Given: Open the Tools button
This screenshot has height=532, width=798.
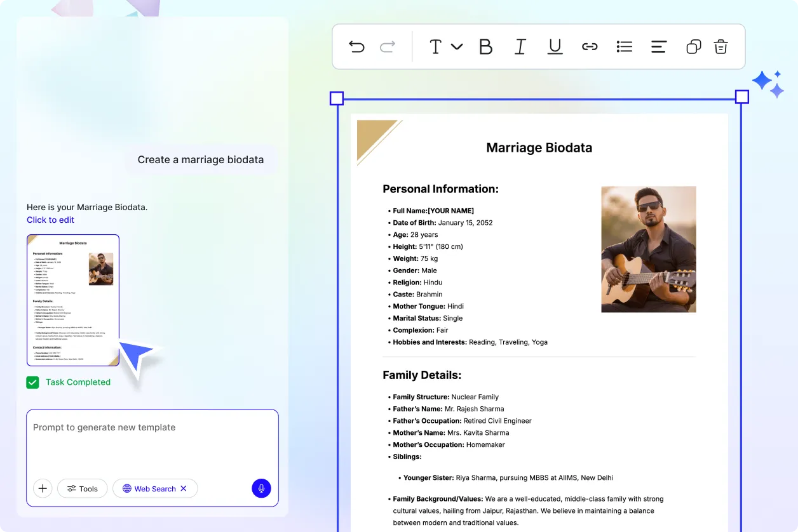Looking at the screenshot, I should pyautogui.click(x=83, y=488).
